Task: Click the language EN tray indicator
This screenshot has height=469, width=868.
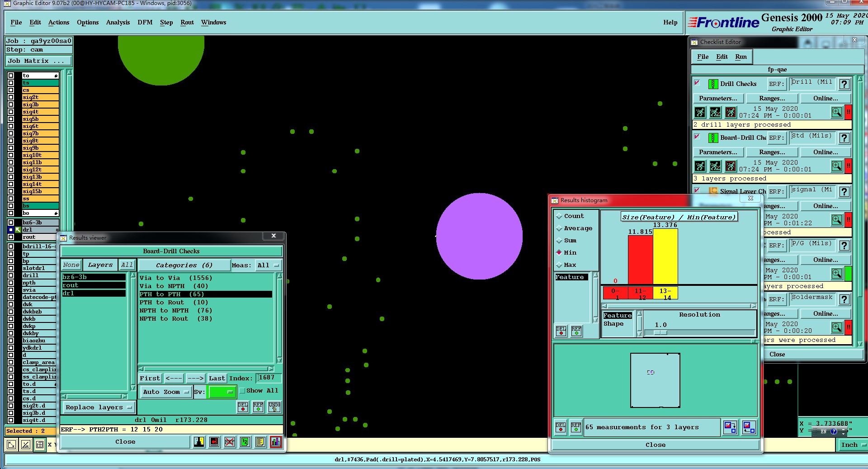Action: point(823,431)
